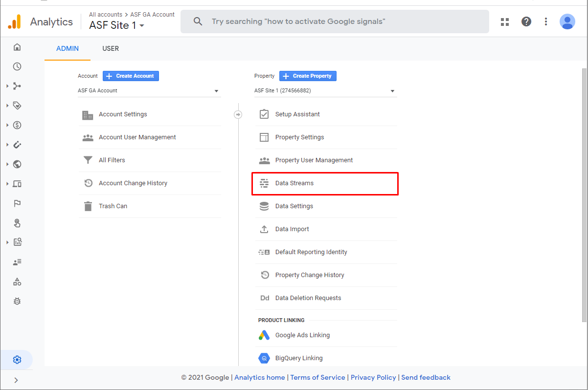Open the Realtime clock icon in sidebar
Viewport: 588px width, 390px height.
point(17,66)
